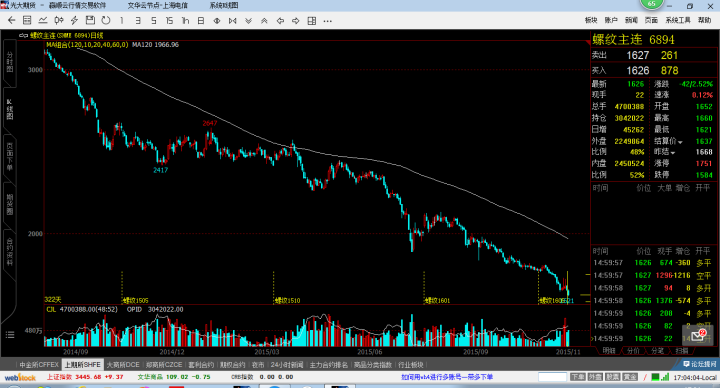The image size is (720, 388).
Task: Click the double chevron up icon
Action: point(264,21)
